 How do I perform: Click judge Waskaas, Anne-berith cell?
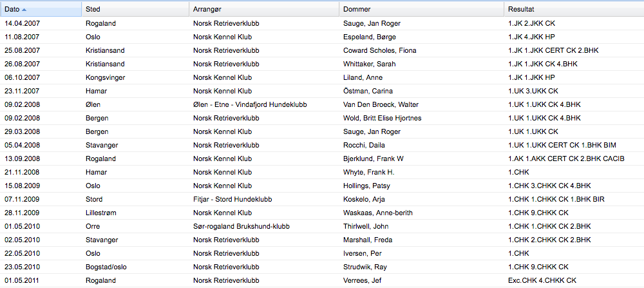click(421, 213)
